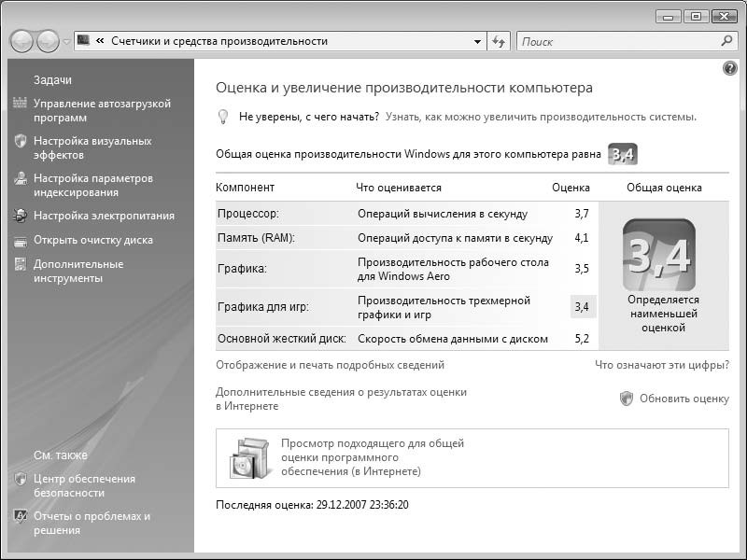
Task: Click the Security Center shield icon
Action: point(20,479)
